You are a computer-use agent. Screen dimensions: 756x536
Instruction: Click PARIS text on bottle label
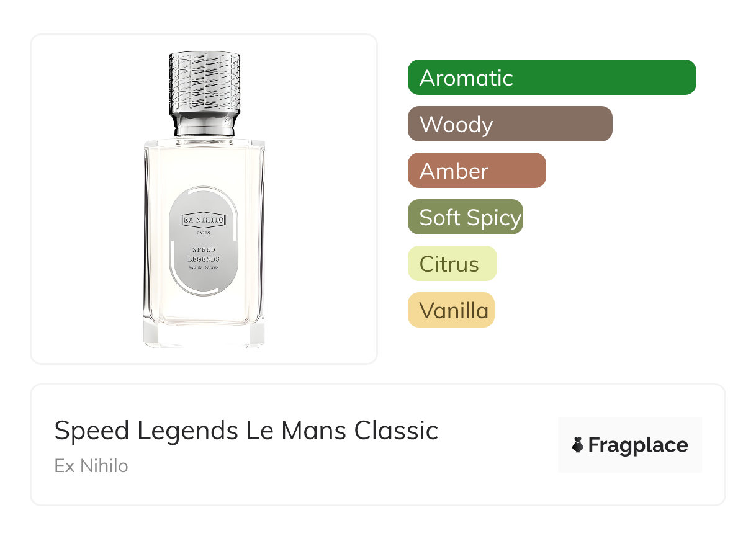pyautogui.click(x=204, y=233)
